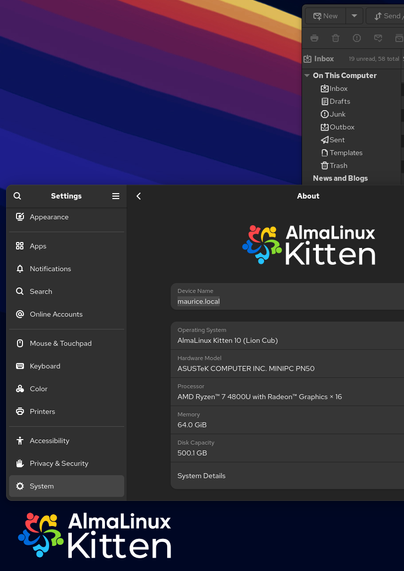Open Keyboard settings
The width and height of the screenshot is (404, 571).
pos(67,366)
